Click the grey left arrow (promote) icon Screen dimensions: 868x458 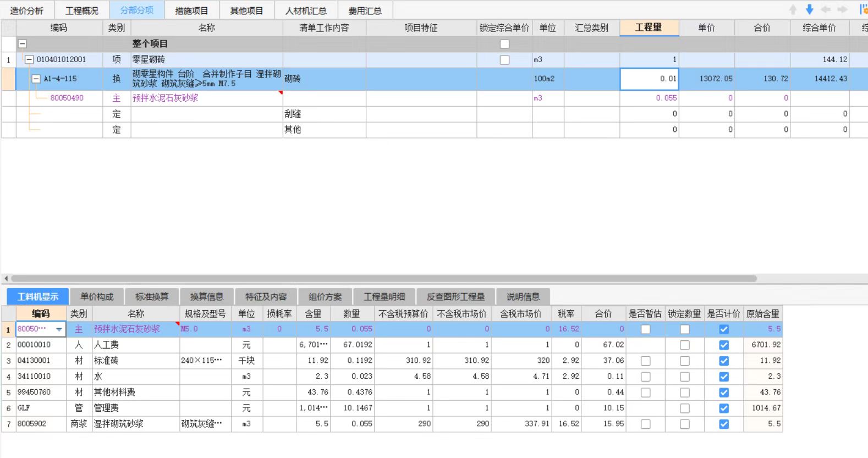coord(826,9)
